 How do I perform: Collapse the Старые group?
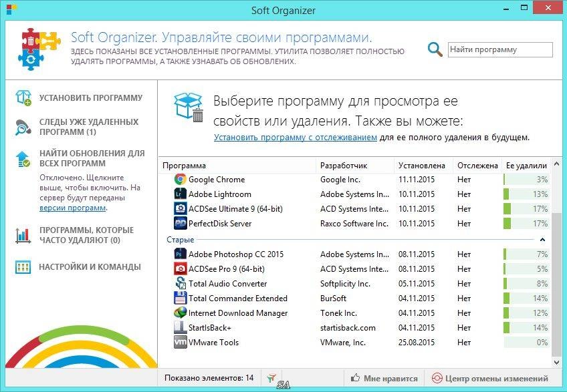(542, 240)
